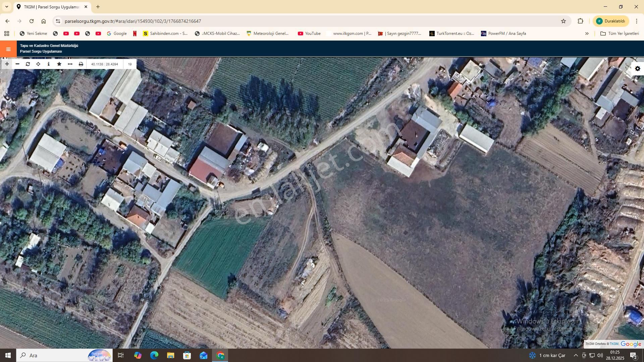The width and height of the screenshot is (644, 362).
Task: Print the current map view
Action: (x=80, y=64)
